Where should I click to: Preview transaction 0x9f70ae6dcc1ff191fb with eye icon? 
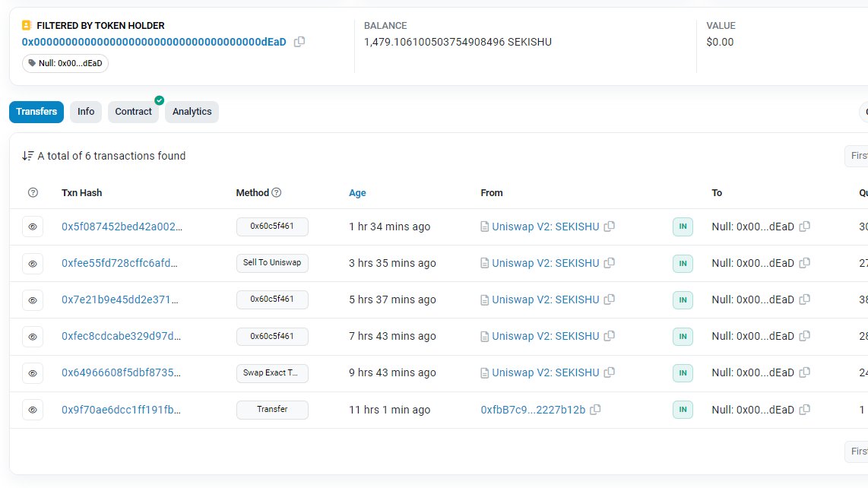coord(33,410)
